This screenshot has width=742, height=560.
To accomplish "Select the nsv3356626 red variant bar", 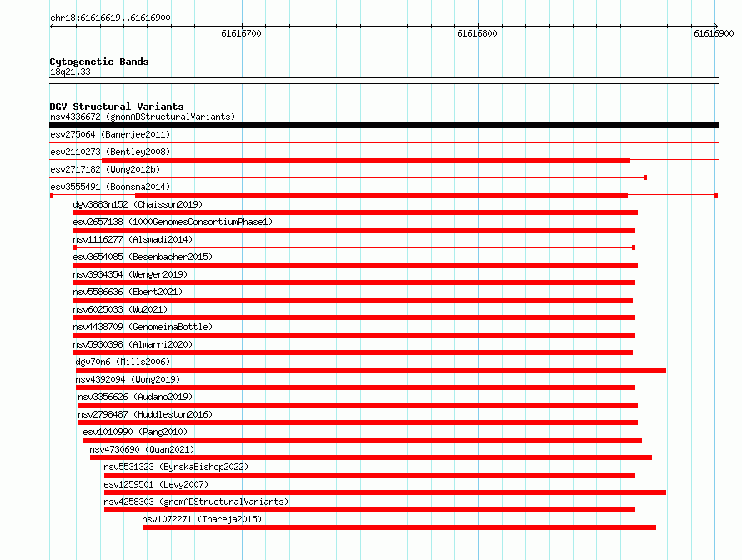I will (x=358, y=405).
